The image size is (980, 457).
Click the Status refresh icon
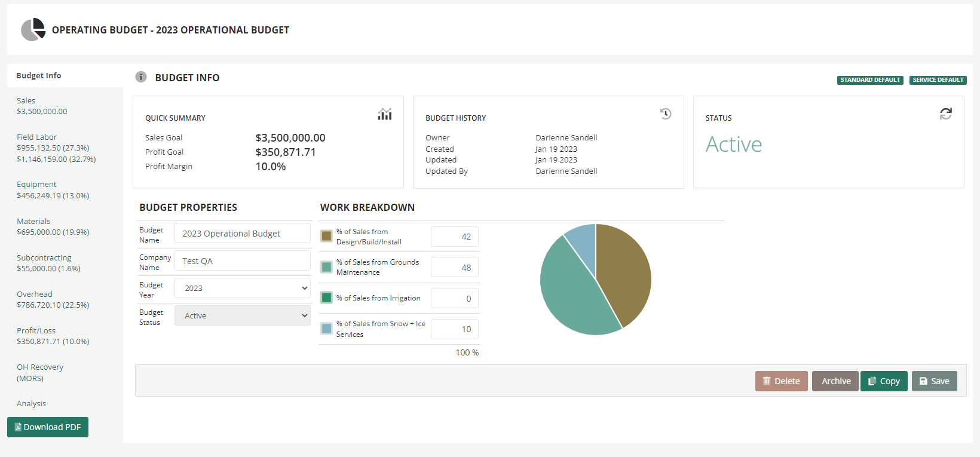(946, 114)
